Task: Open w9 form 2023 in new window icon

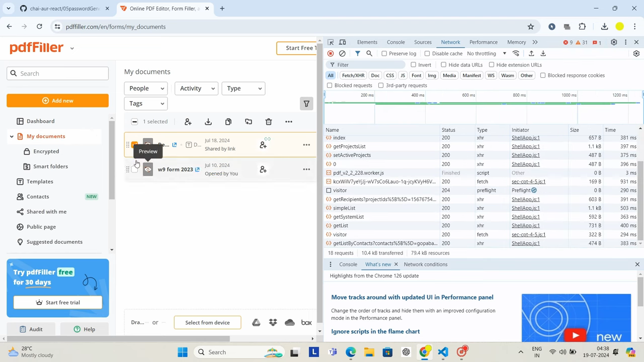Action: point(197,169)
